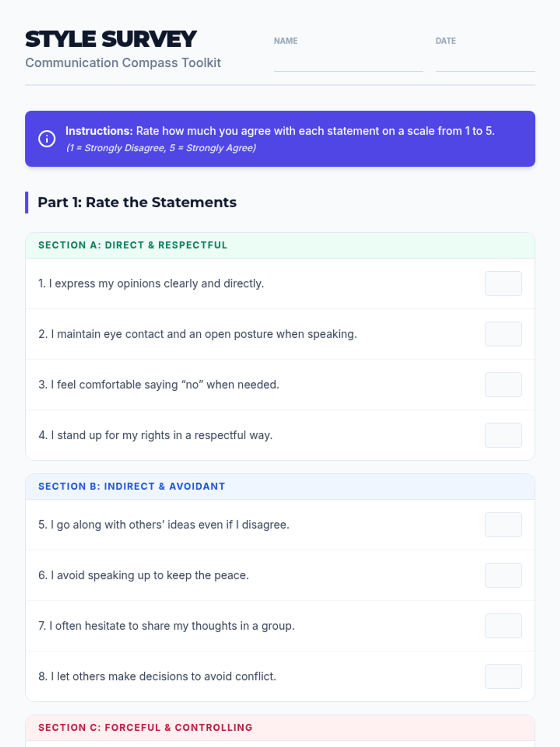
Task: Click rating box for eye contact statement
Action: pyautogui.click(x=503, y=334)
